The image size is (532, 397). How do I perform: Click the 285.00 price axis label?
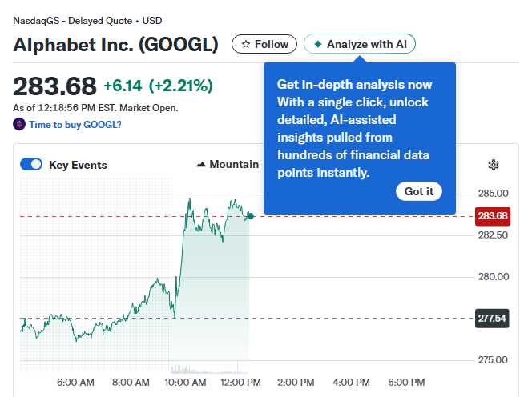pyautogui.click(x=493, y=193)
